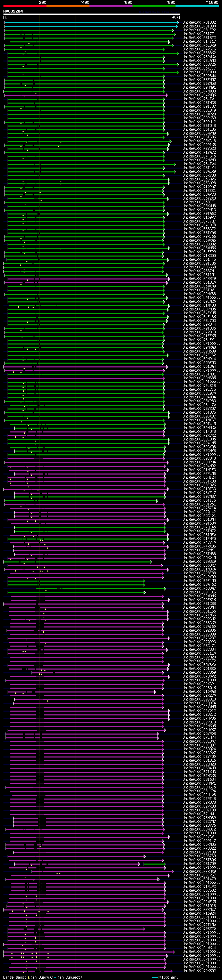
Task: Select the UniRef100_Q0D7Z6 label
Action: [x=199, y=64]
